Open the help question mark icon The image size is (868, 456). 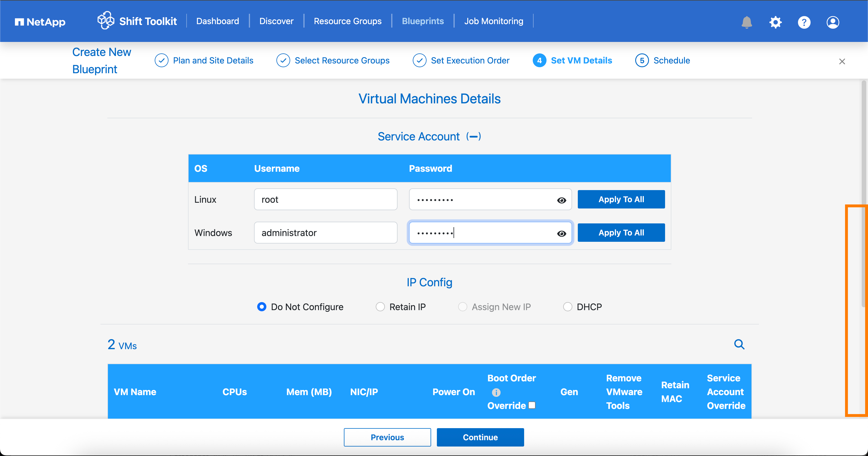point(804,22)
